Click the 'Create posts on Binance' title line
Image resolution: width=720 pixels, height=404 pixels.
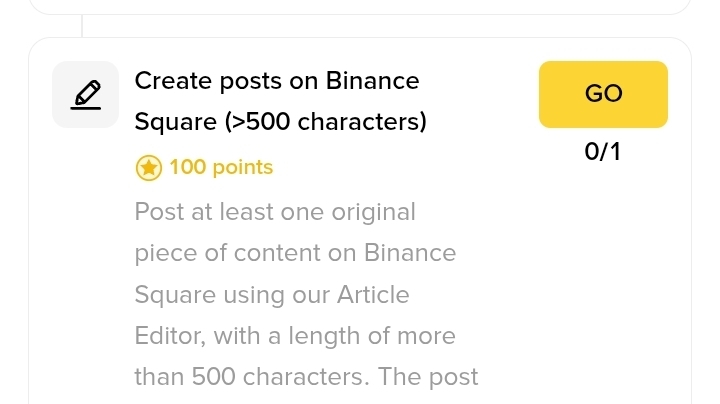click(277, 80)
